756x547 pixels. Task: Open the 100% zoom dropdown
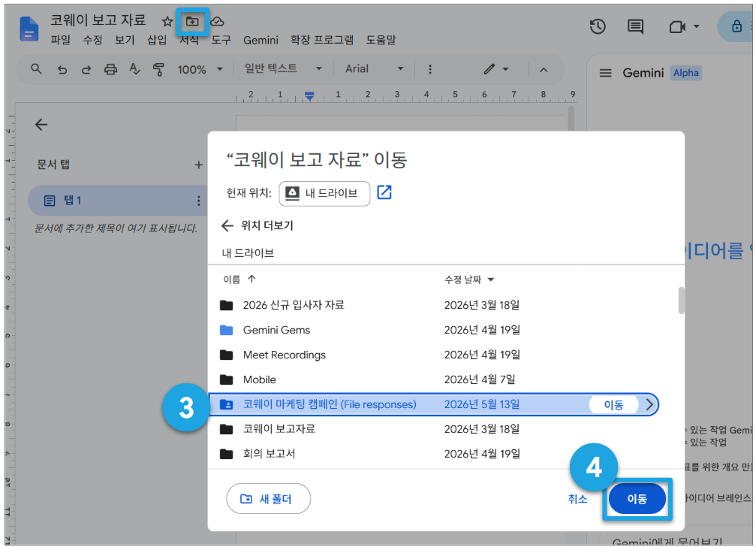pyautogui.click(x=200, y=69)
